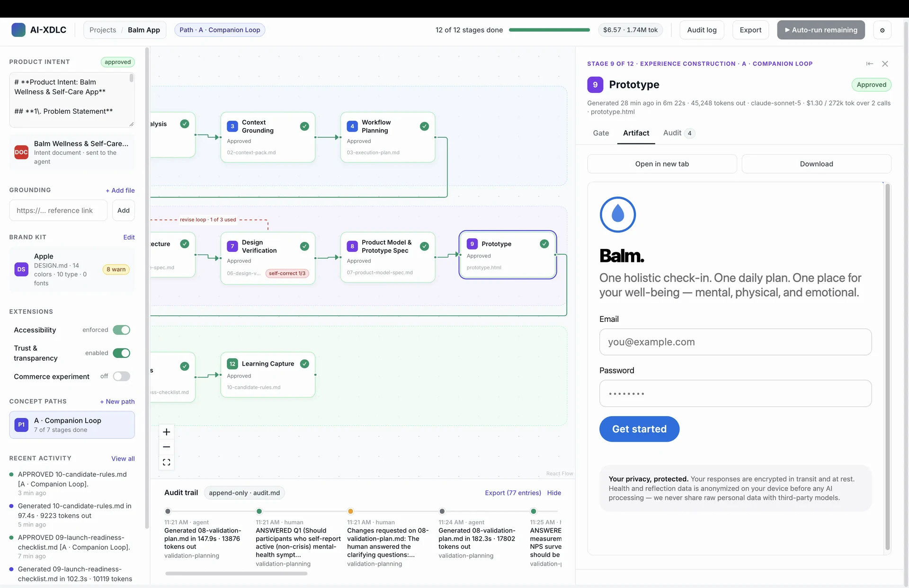This screenshot has height=588, width=909.
Task: Click the stage 7 Design Verification number badge
Action: (232, 246)
